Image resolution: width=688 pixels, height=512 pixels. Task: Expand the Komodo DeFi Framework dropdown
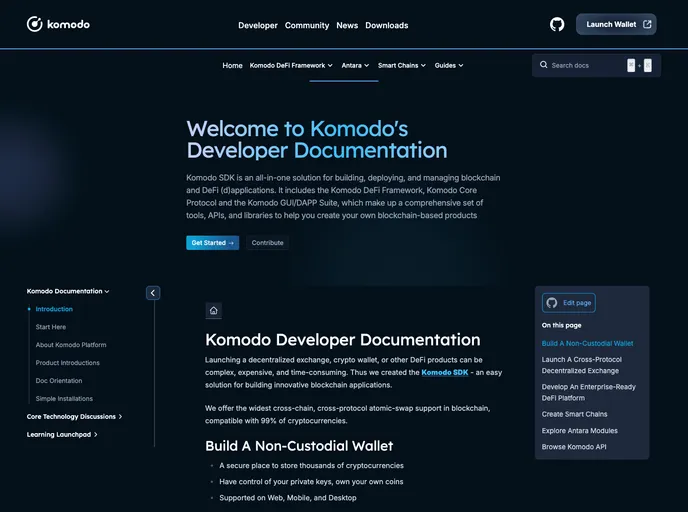pyautogui.click(x=291, y=65)
